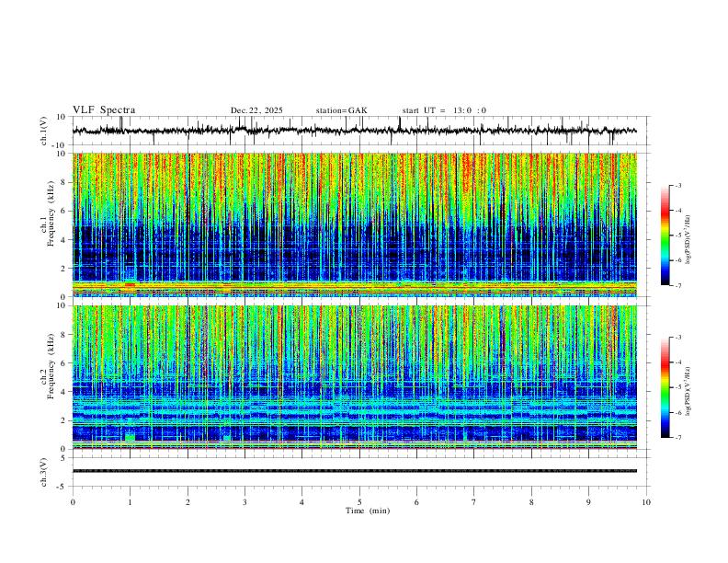Click the ch.2 spectrogram plot
Screen dimensions: 728x563
pyautogui.click(x=355, y=377)
